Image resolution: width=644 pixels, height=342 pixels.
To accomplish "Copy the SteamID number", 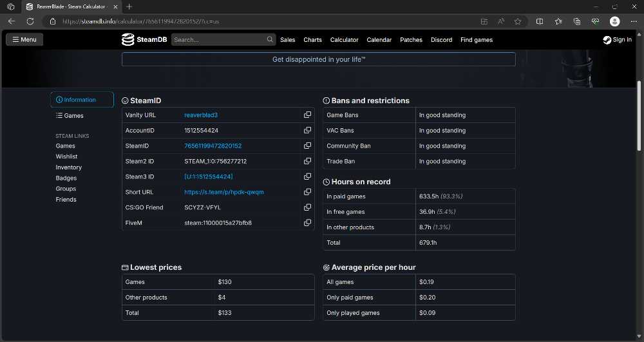I will coord(307,146).
